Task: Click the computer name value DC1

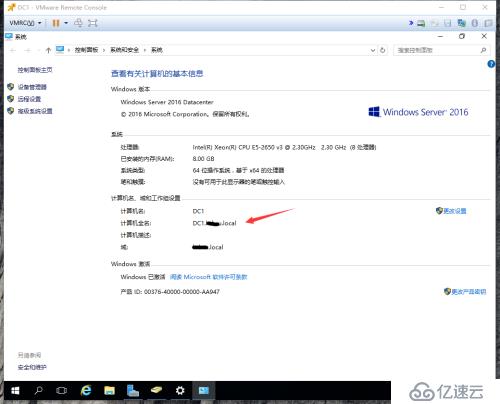Action: 198,211
